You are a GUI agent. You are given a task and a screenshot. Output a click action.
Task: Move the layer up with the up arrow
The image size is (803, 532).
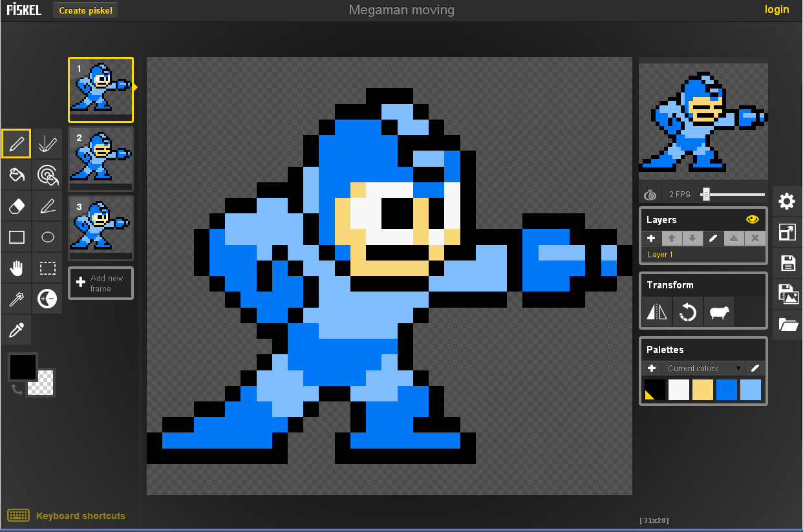(x=672, y=239)
